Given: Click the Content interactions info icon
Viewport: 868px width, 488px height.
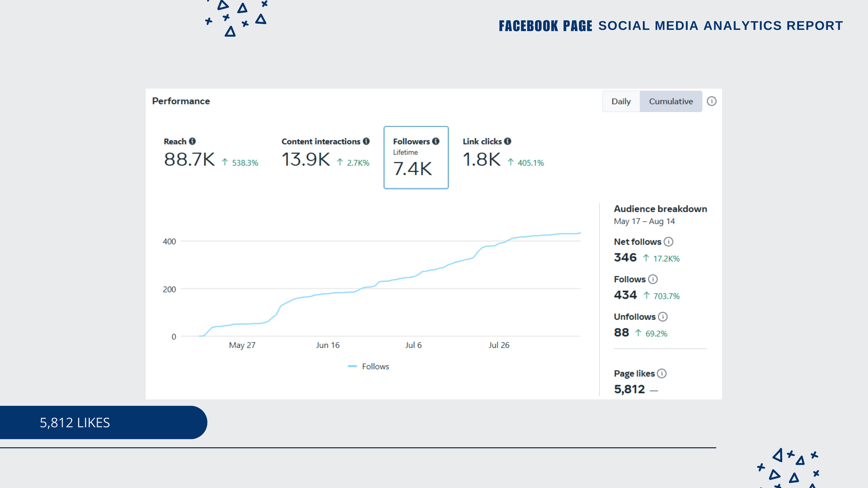Looking at the screenshot, I should coord(366,141).
